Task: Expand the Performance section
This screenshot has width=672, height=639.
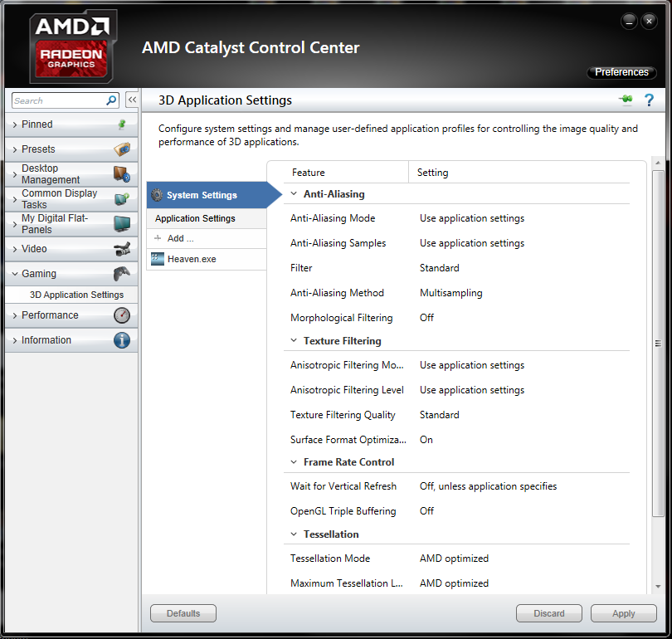Action: coord(15,315)
